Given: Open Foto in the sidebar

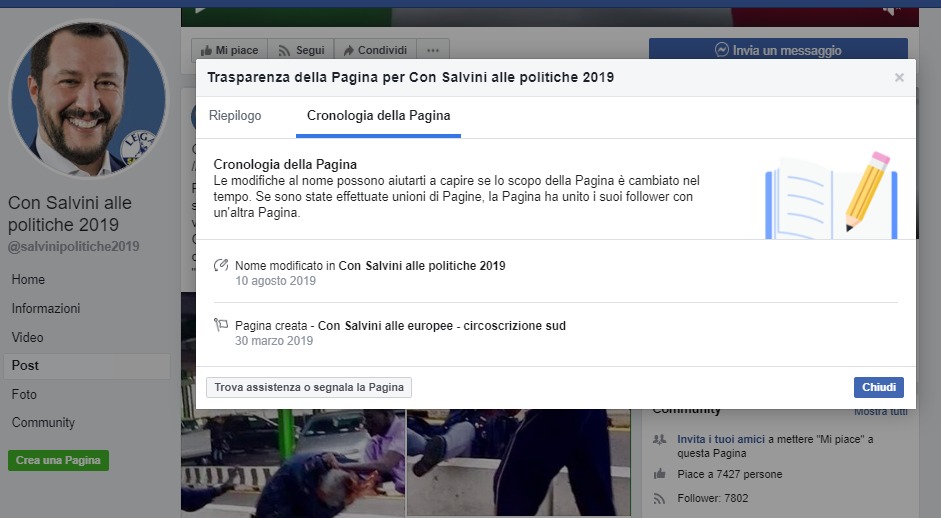Looking at the screenshot, I should [24, 394].
